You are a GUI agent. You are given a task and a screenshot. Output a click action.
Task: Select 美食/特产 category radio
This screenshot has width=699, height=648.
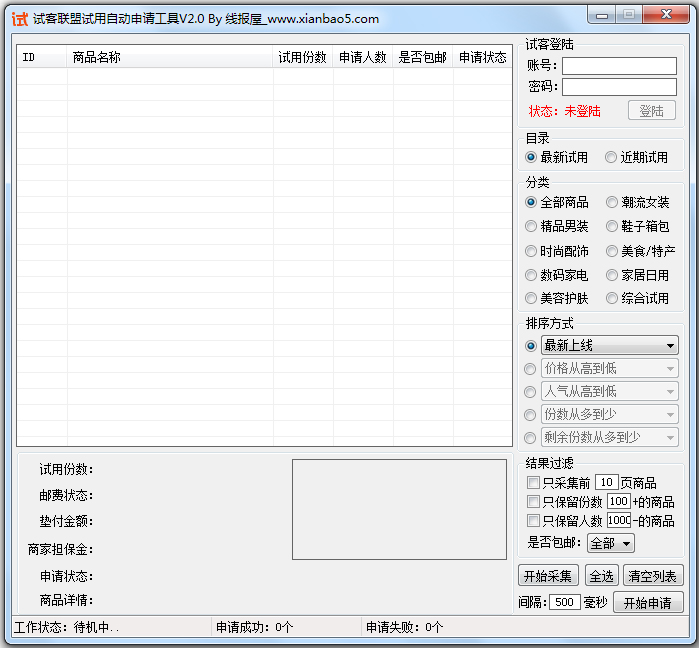612,251
